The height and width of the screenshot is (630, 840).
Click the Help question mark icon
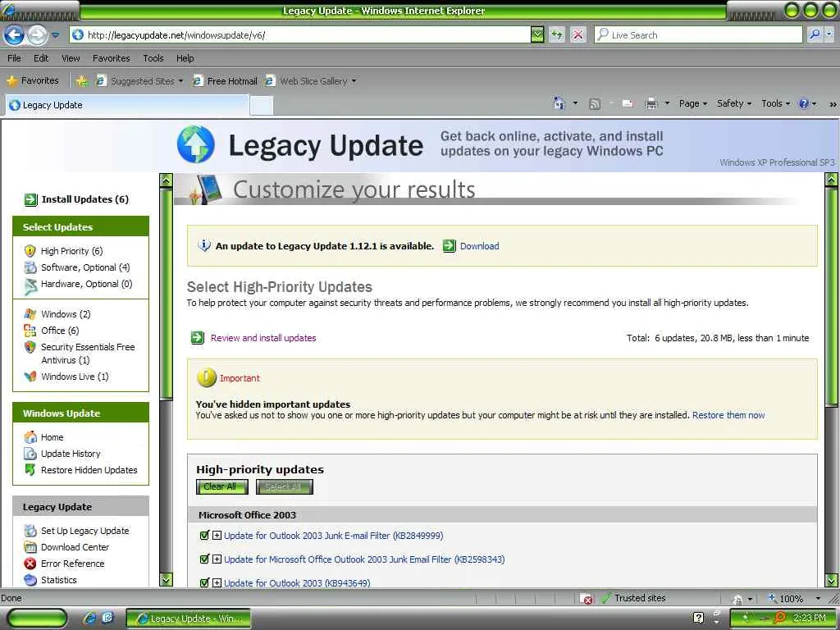tap(804, 103)
